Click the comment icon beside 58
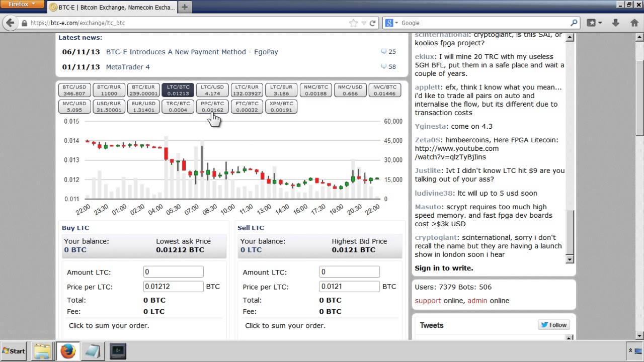Image resolution: width=644 pixels, height=362 pixels. [x=383, y=66]
